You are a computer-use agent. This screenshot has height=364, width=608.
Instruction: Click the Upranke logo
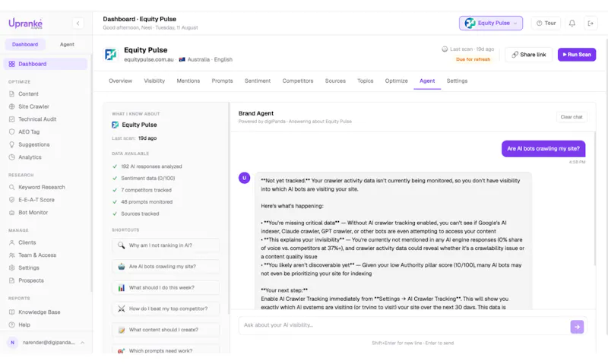pyautogui.click(x=26, y=24)
